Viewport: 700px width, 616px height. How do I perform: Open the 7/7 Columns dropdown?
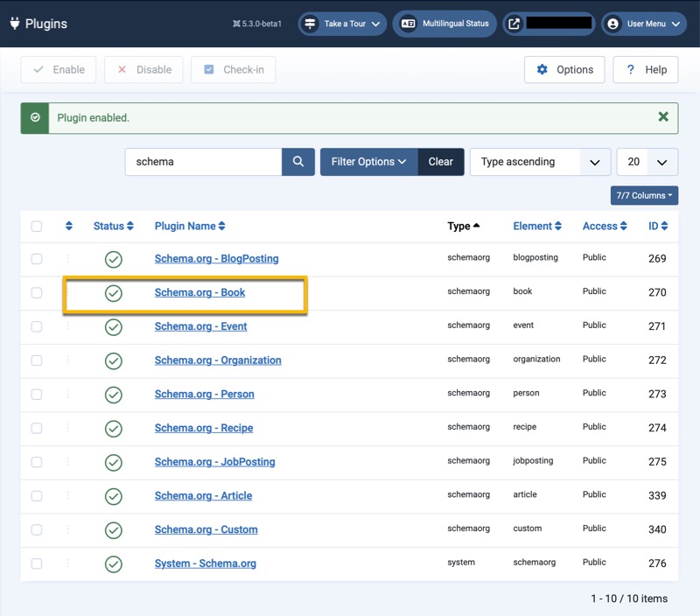(644, 196)
